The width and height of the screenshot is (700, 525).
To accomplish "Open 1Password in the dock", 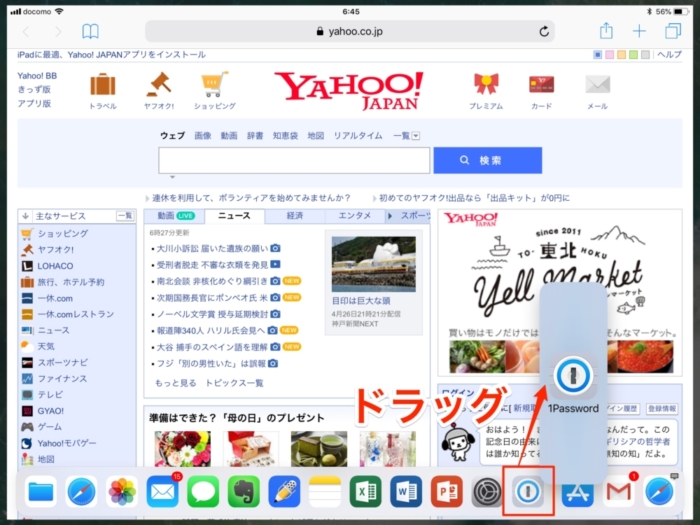I will 528,492.
